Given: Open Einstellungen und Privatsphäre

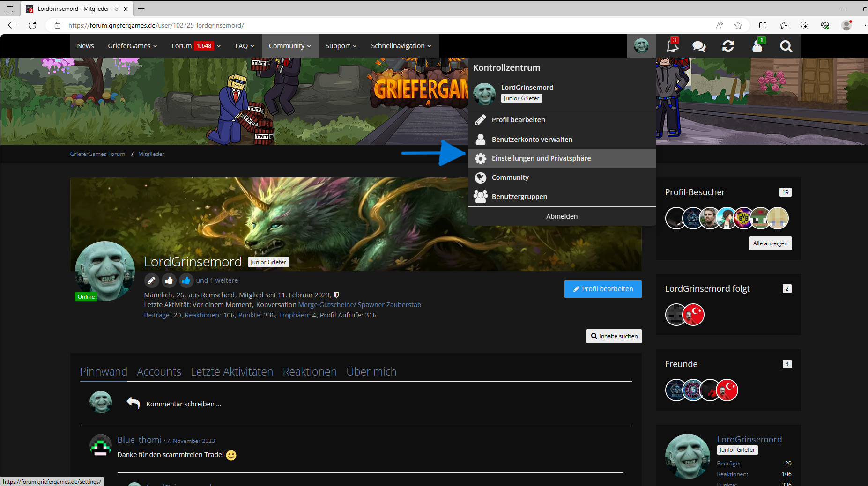Looking at the screenshot, I should pyautogui.click(x=562, y=158).
